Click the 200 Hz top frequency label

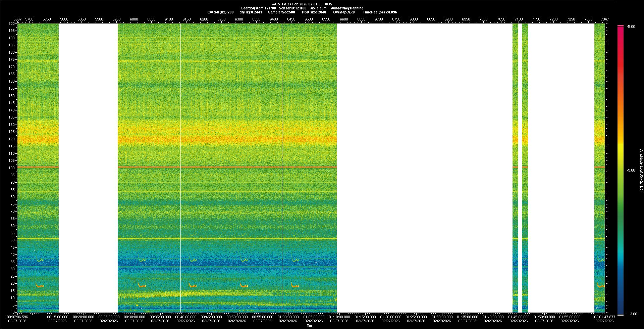[12, 23]
